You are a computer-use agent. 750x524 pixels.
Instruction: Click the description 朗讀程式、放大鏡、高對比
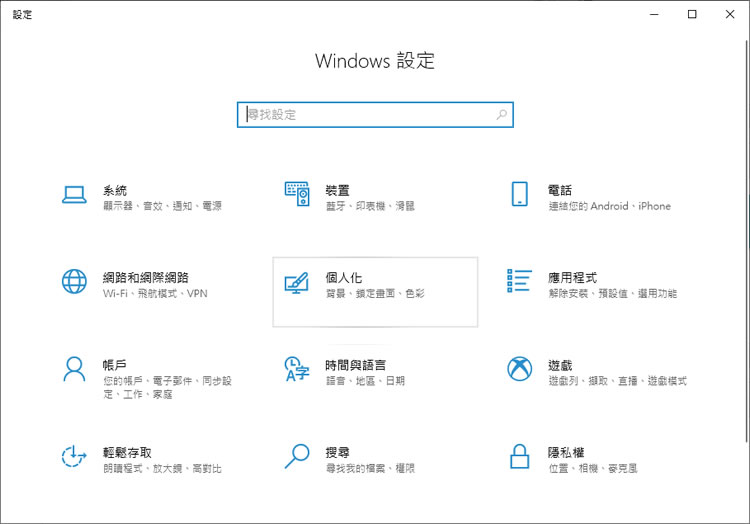162,468
